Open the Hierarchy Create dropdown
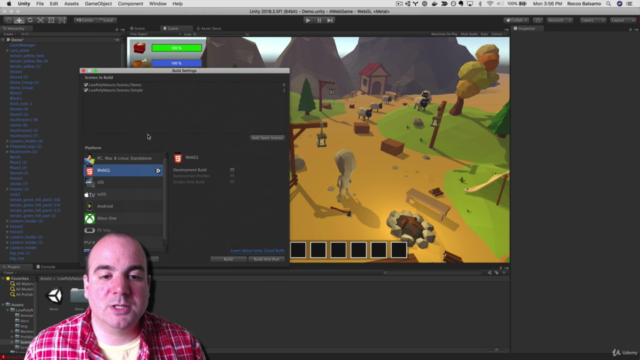Image resolution: width=640 pixels, height=360 pixels. tap(9, 34)
